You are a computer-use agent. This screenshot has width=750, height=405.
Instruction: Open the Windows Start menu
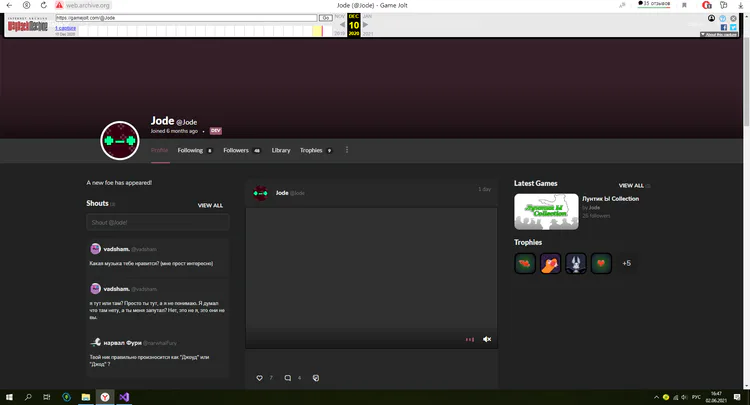(9, 397)
